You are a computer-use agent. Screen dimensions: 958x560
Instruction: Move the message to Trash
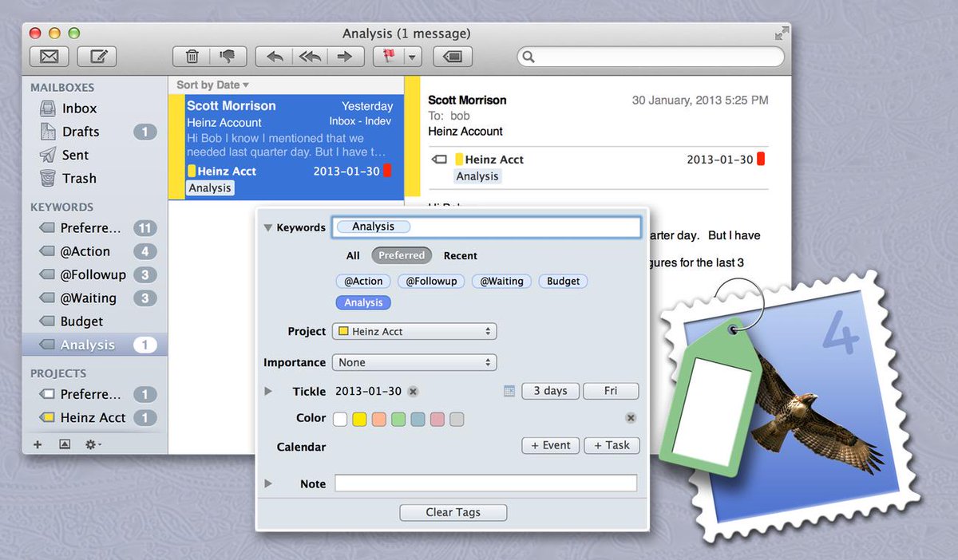[x=191, y=56]
